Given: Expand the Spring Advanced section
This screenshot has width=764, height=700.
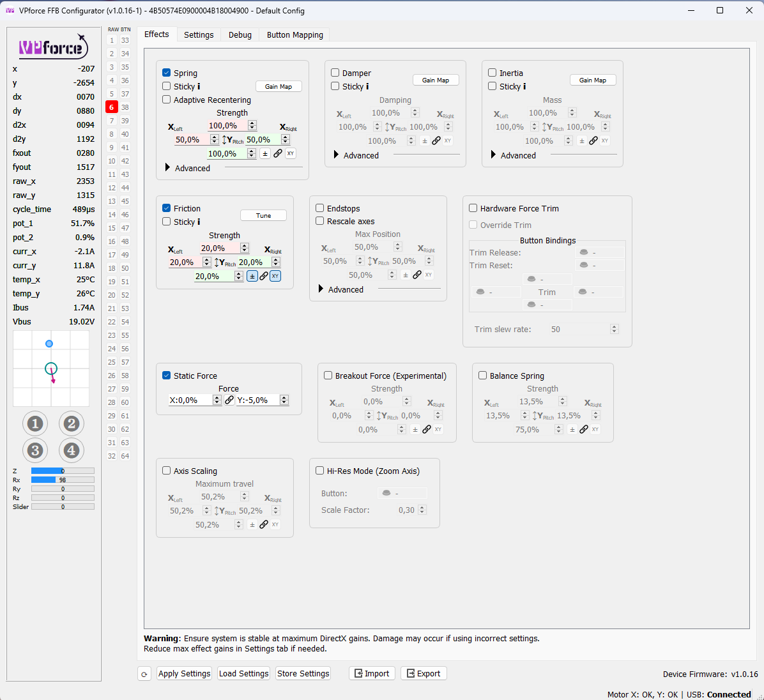Looking at the screenshot, I should [x=167, y=168].
